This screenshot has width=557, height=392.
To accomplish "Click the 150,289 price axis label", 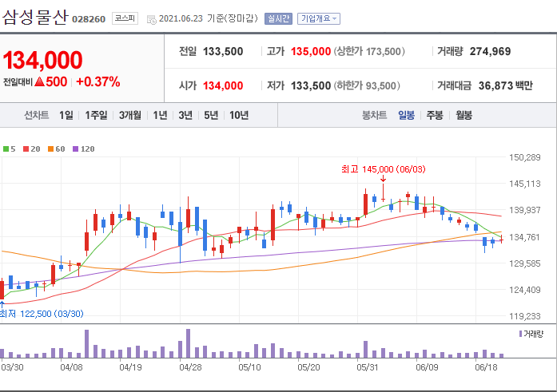I will (x=525, y=157).
